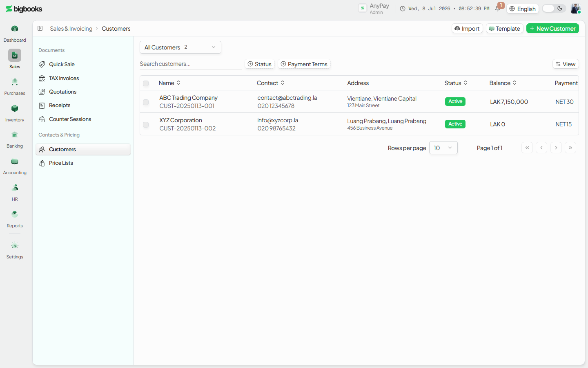This screenshot has height=368, width=588.
Task: Click LAK 7,150,000 balance
Action: [509, 102]
